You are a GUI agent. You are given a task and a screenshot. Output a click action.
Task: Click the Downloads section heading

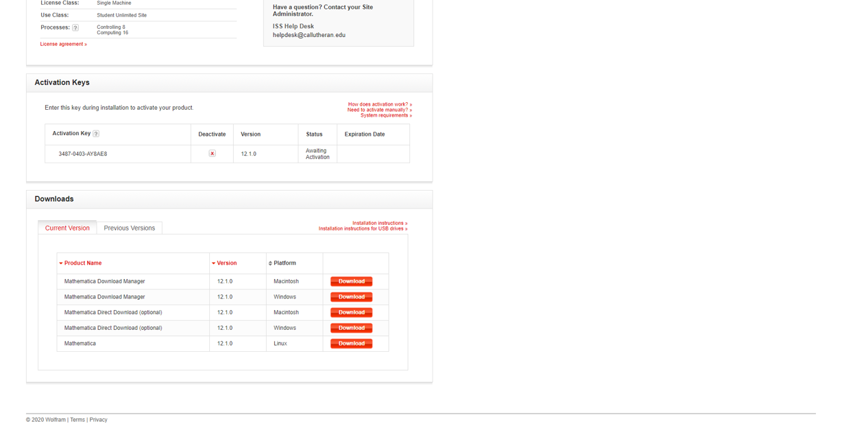click(x=54, y=199)
